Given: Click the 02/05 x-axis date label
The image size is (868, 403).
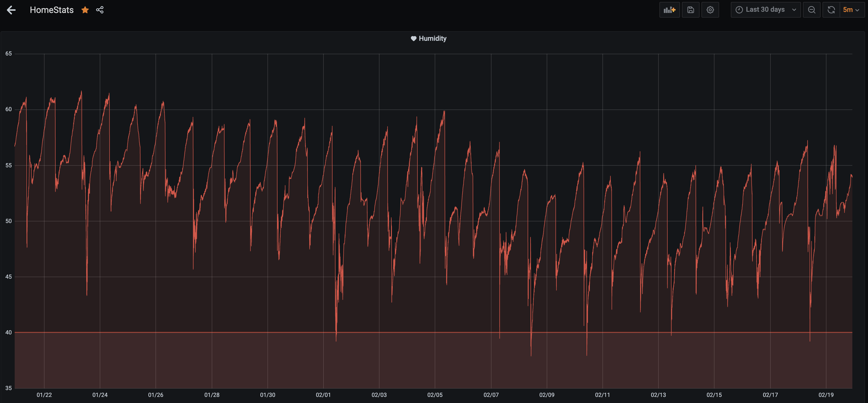Looking at the screenshot, I should point(435,395).
